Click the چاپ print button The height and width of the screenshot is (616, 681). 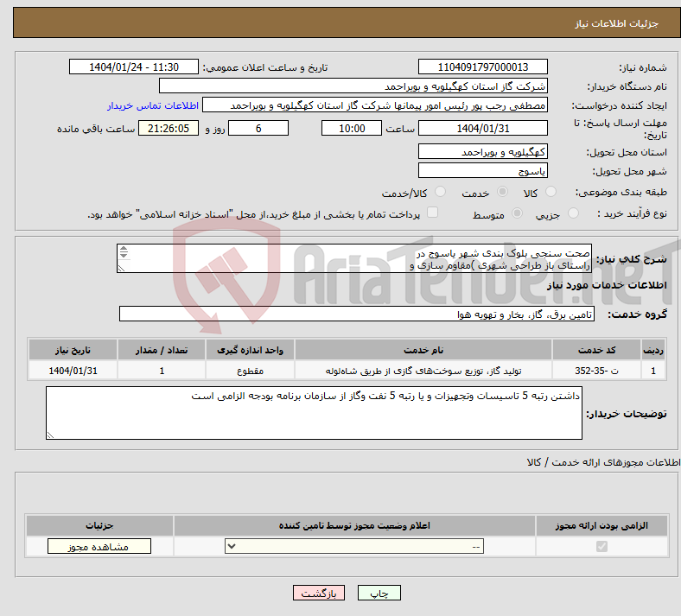pyautogui.click(x=379, y=593)
